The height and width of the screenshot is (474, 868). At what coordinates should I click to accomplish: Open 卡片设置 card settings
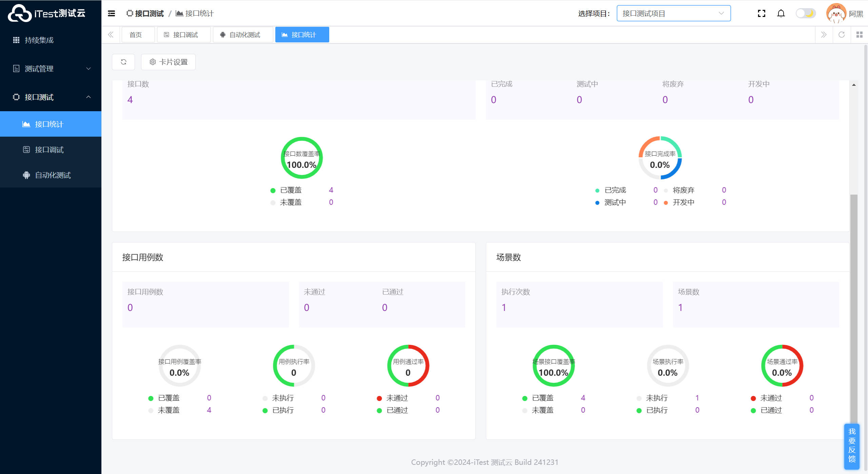[x=168, y=62]
